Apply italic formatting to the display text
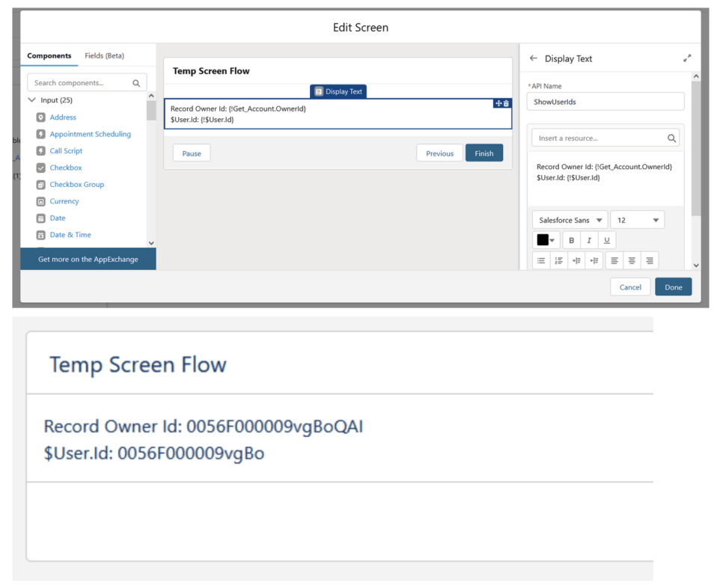Screen dimensions: 717x588 coord(589,240)
